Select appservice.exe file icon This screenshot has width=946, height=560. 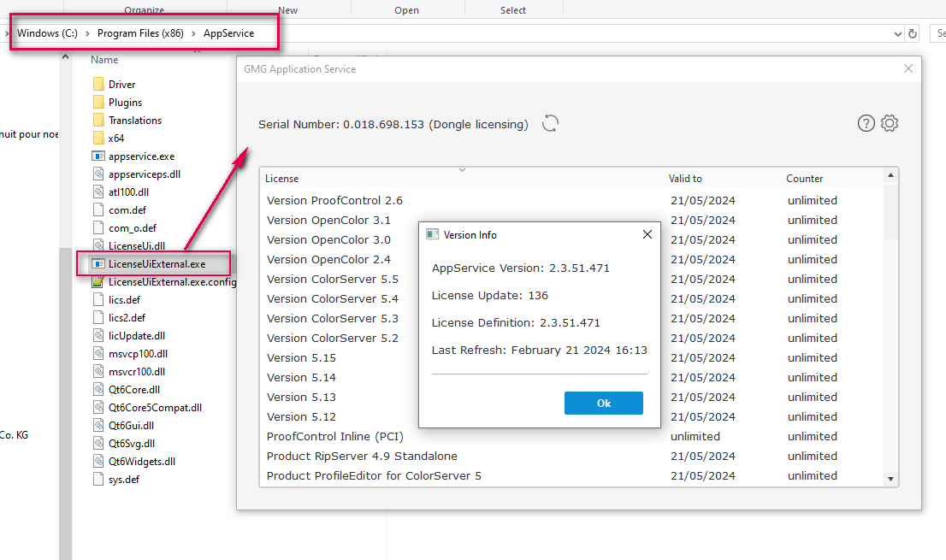(98, 156)
